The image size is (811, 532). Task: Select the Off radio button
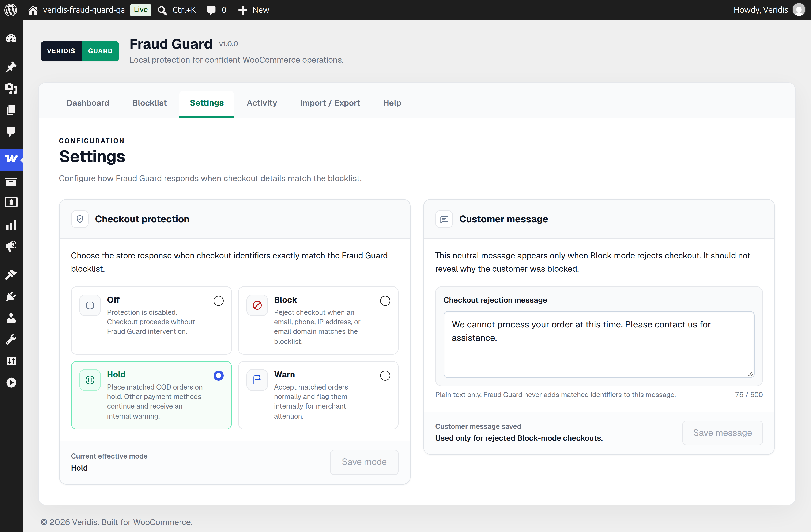218,301
